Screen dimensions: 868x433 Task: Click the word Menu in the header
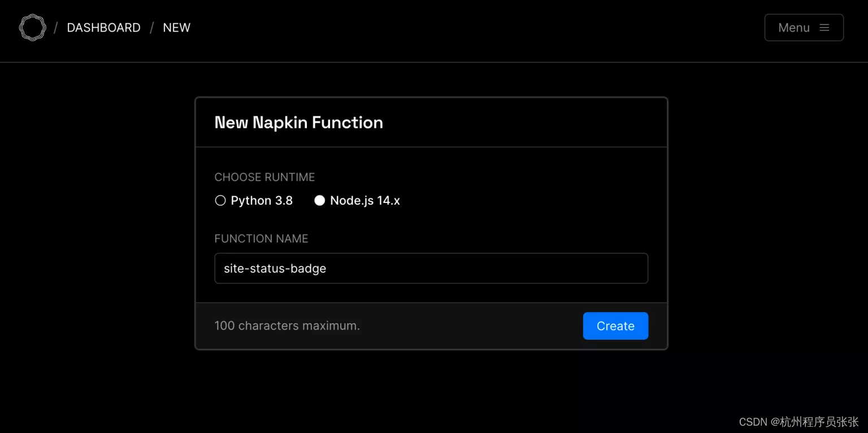click(x=794, y=28)
